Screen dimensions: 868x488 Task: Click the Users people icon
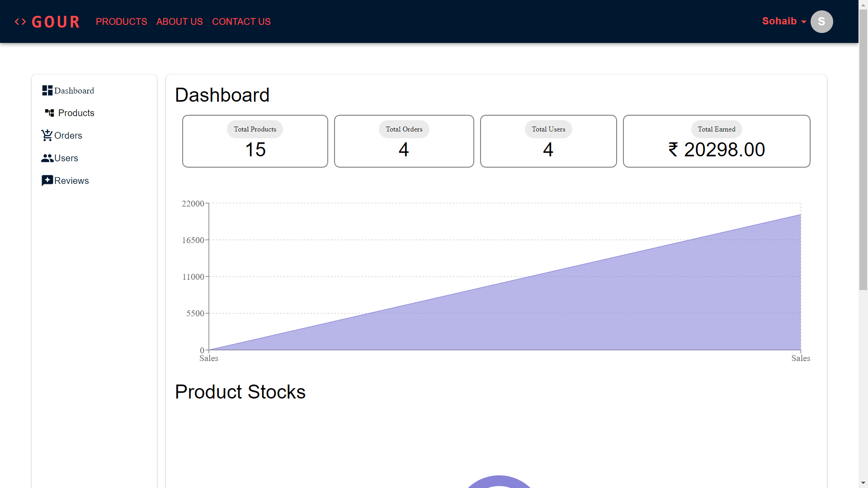click(47, 158)
